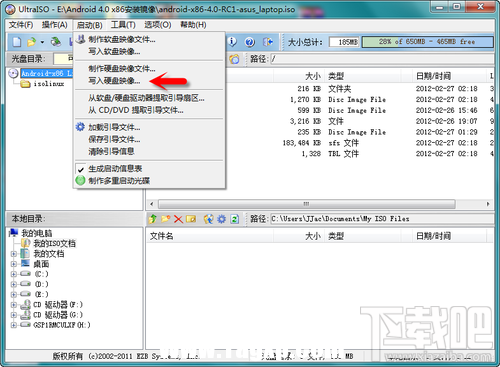Click the new folder icon in local toolbar

(x=166, y=219)
